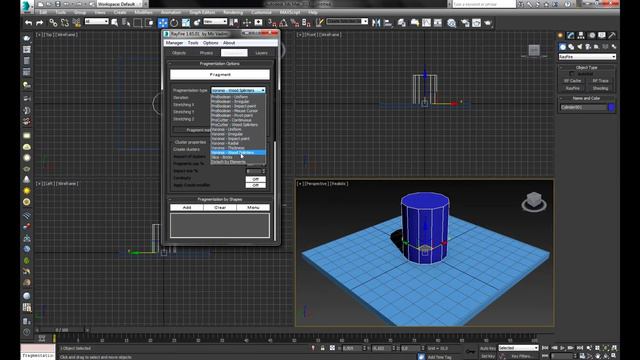The image size is (640, 360).
Task: Toggle the Coherency Off button
Action: tap(256, 179)
